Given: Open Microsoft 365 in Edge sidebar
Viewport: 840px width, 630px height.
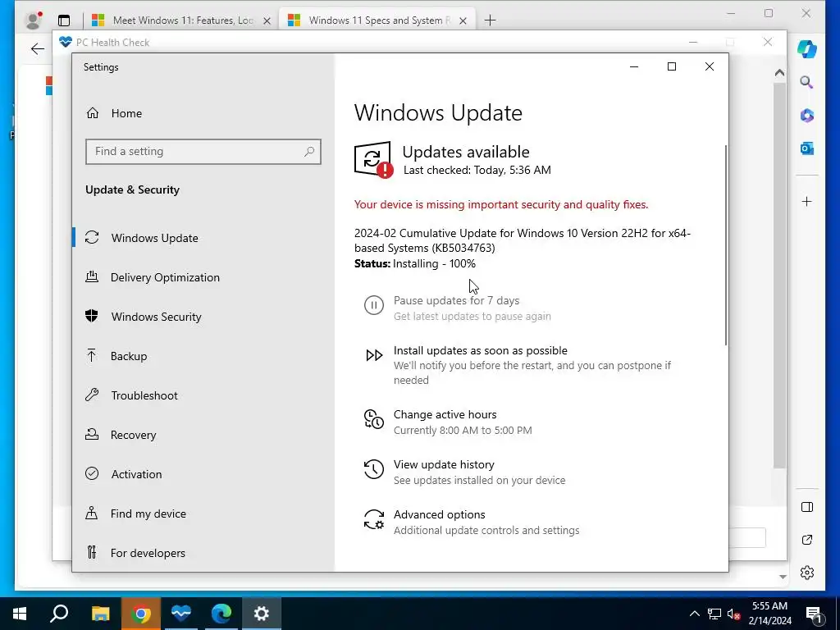Looking at the screenshot, I should tap(807, 115).
